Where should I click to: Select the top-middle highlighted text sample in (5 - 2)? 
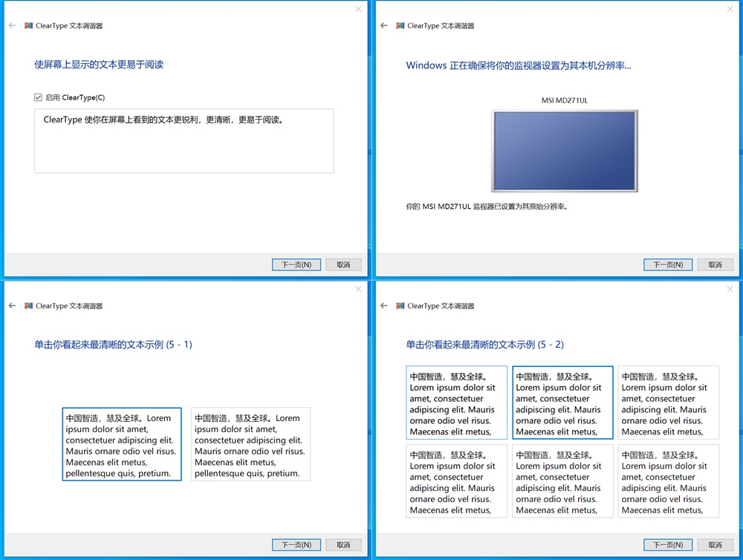click(562, 403)
